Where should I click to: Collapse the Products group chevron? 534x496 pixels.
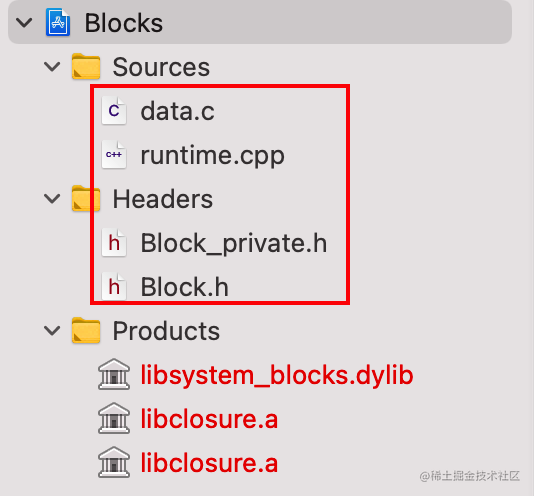[x=52, y=331]
